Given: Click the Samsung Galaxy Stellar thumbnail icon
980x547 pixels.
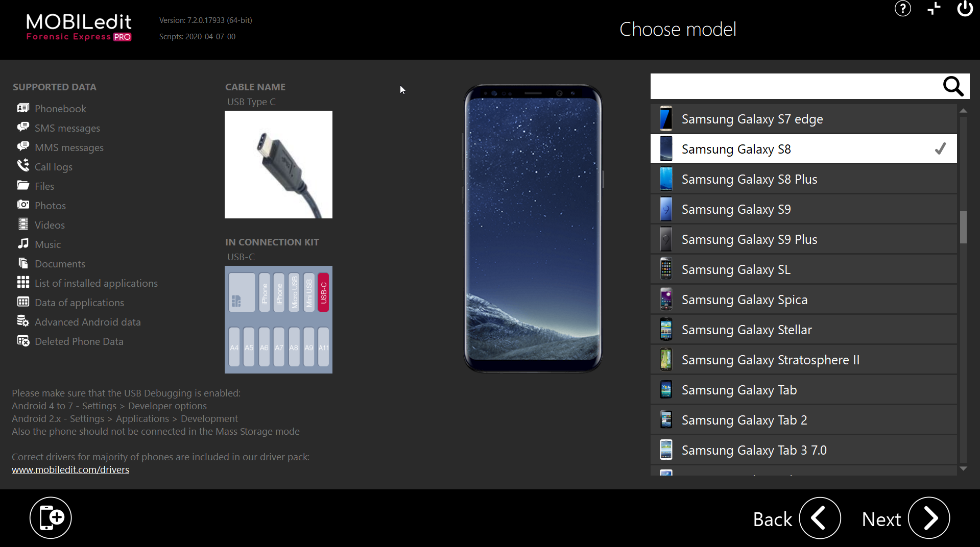Looking at the screenshot, I should [x=666, y=330].
